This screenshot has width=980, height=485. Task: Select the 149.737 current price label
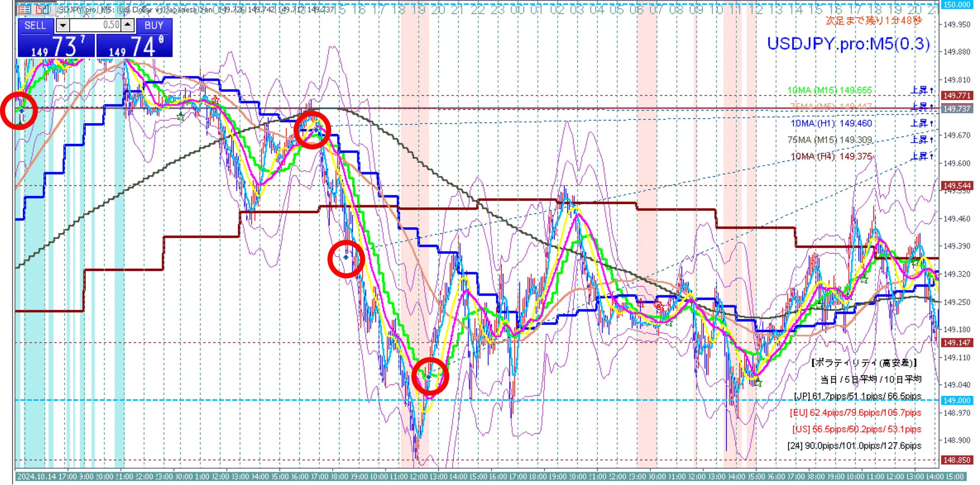tap(957, 109)
